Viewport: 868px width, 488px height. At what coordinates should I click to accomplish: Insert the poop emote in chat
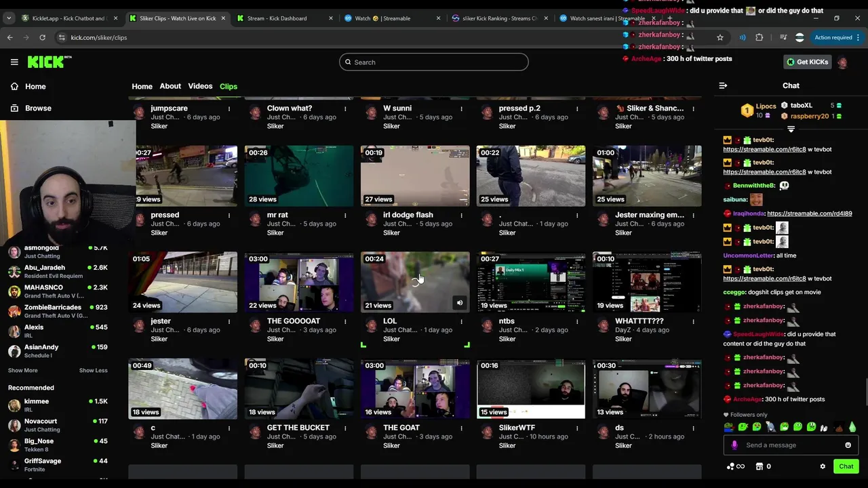pyautogui.click(x=839, y=427)
